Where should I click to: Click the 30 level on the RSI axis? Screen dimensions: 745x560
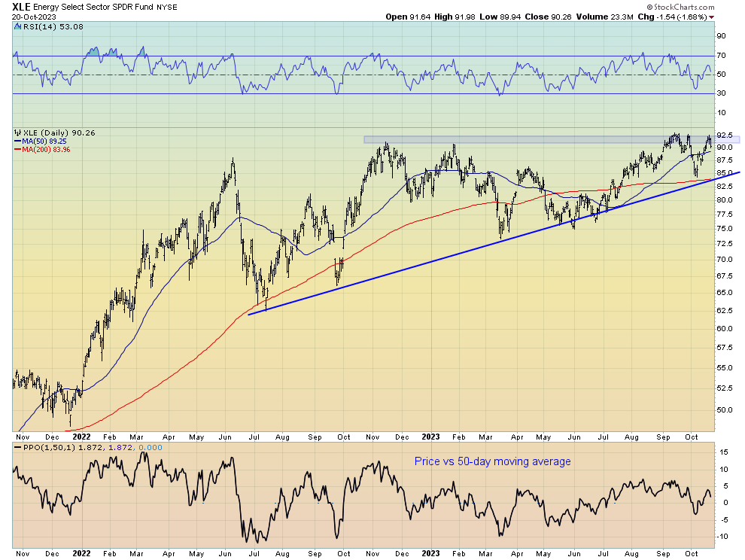[721, 93]
